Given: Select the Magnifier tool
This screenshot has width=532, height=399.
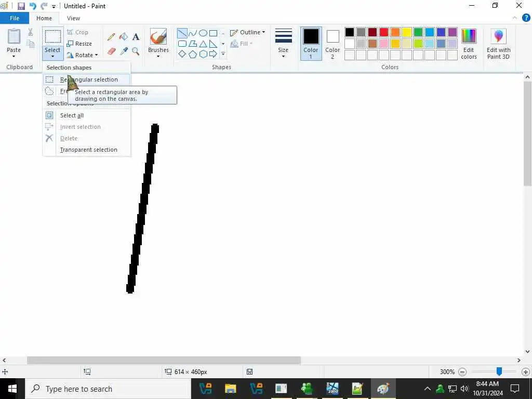Looking at the screenshot, I should 136,51.
